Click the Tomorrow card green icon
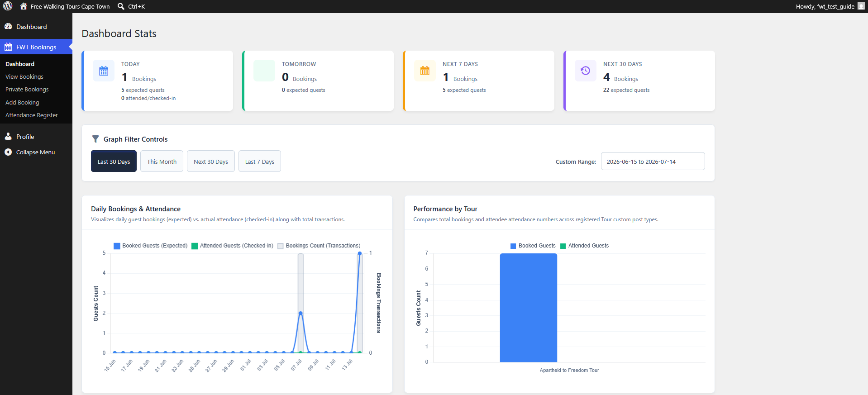The image size is (868, 395). pos(264,71)
